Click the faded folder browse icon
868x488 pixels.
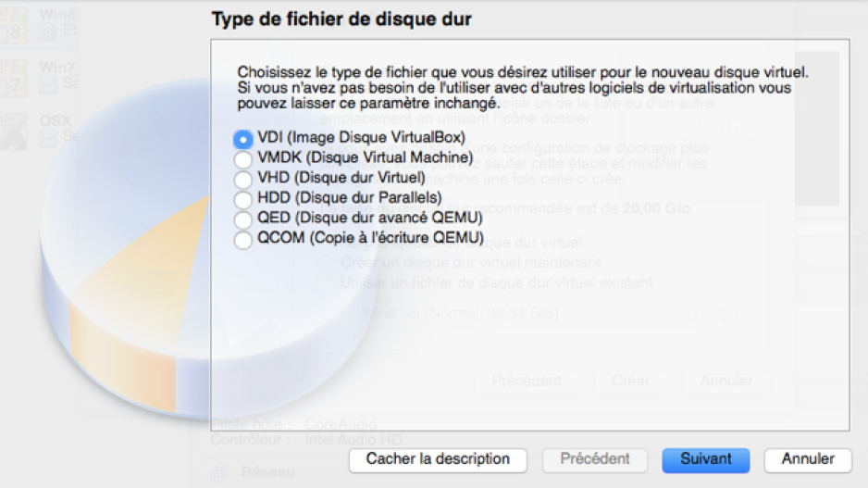(729, 315)
